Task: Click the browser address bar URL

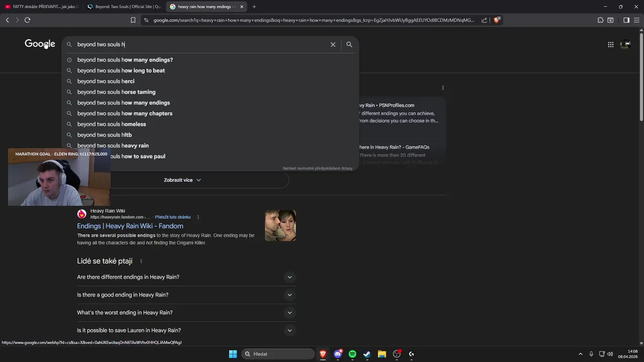Action: [x=313, y=20]
